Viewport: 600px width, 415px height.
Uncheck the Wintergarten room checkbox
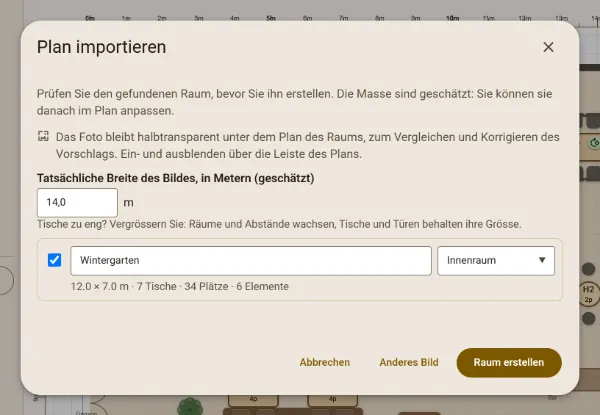(x=54, y=260)
